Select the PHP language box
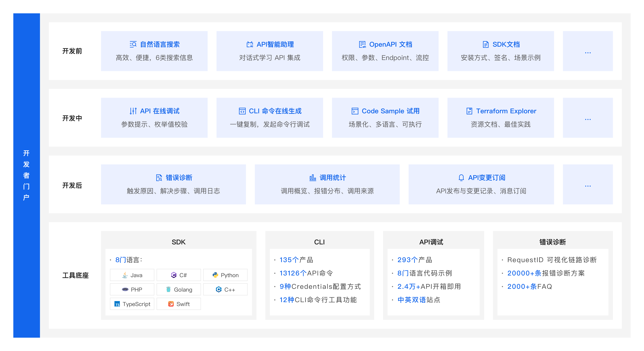The image size is (644, 351). [132, 289]
